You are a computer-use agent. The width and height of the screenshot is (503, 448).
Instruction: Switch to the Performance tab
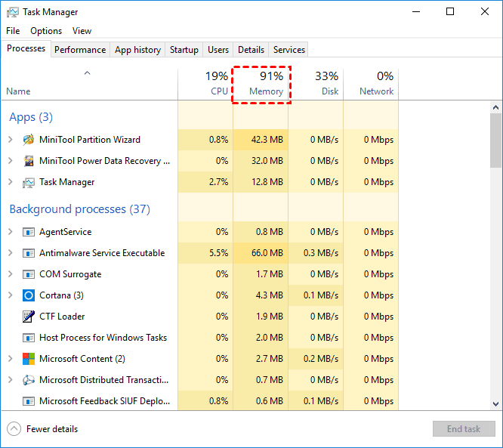[x=80, y=50]
